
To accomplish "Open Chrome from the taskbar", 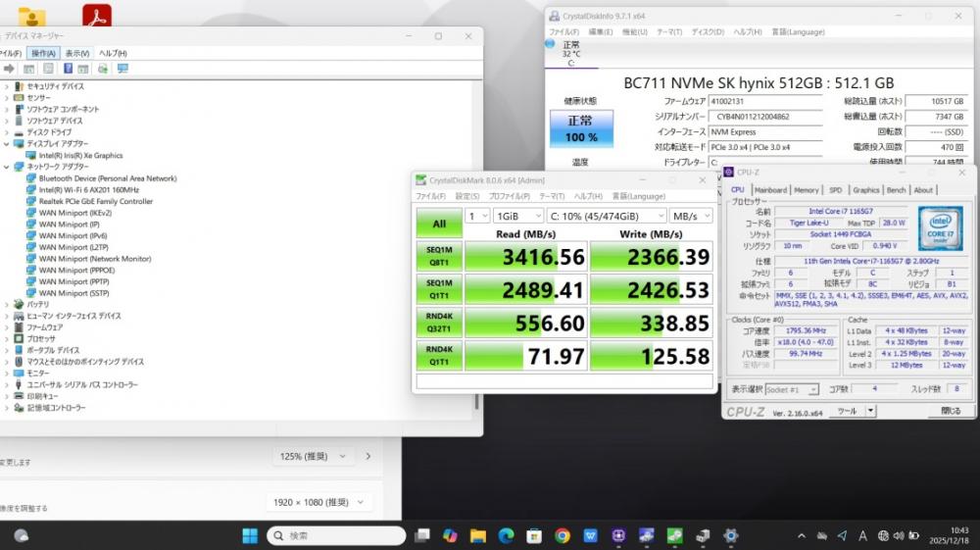I will (562, 535).
